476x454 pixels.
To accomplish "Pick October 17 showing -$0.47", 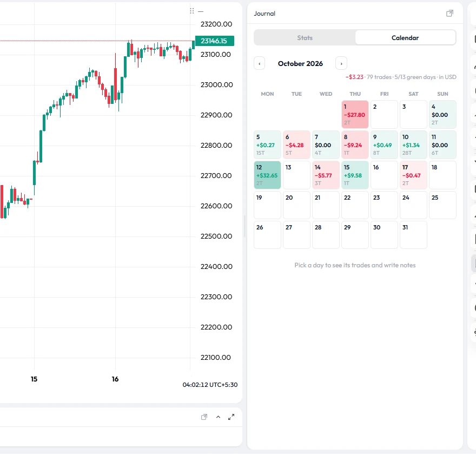I will [x=413, y=175].
